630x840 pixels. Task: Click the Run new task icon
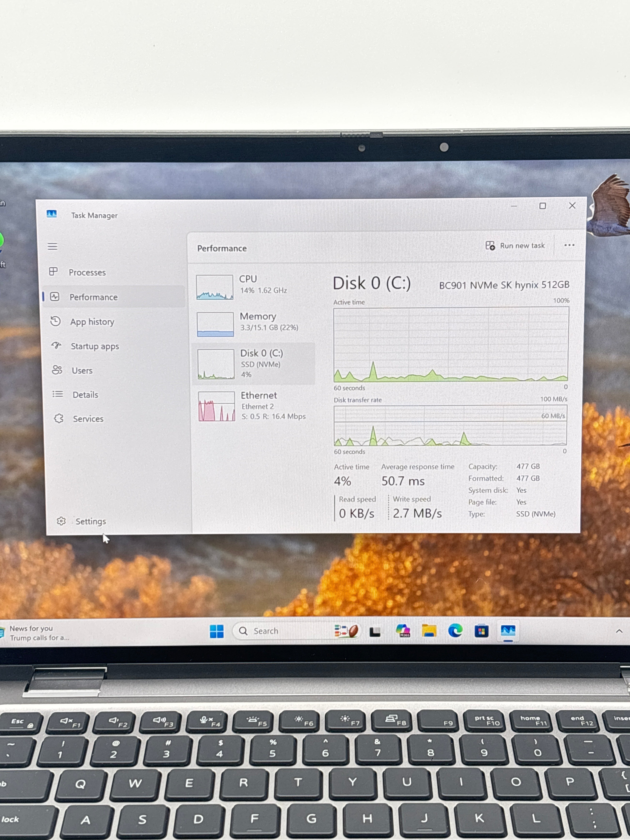click(490, 246)
